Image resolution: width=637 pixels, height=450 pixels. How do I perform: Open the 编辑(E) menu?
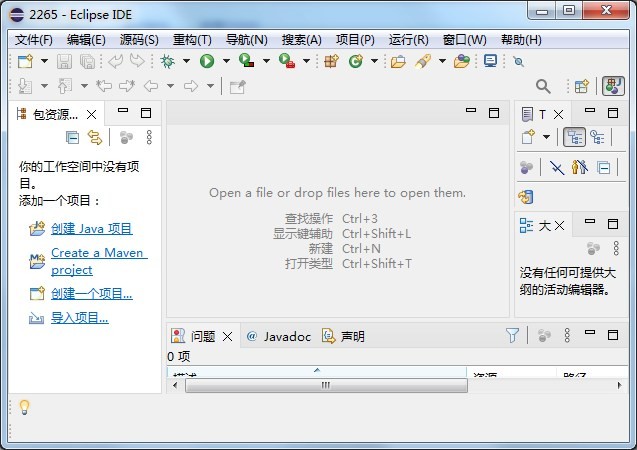[x=86, y=40]
